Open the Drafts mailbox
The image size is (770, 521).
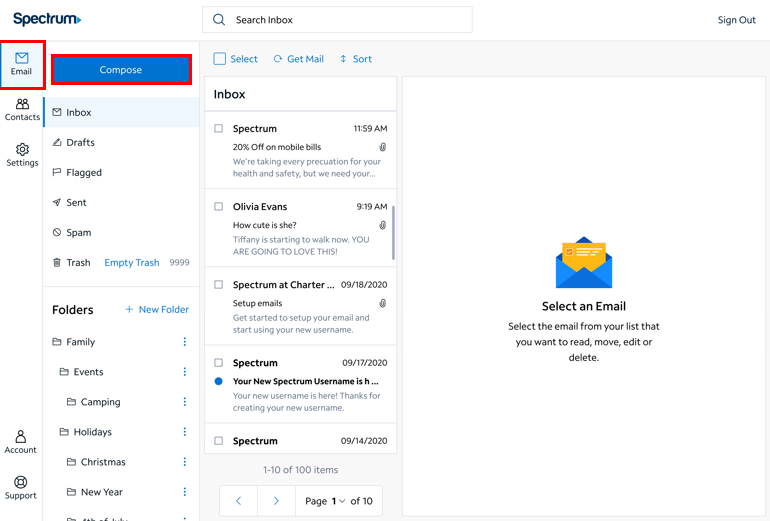(80, 143)
